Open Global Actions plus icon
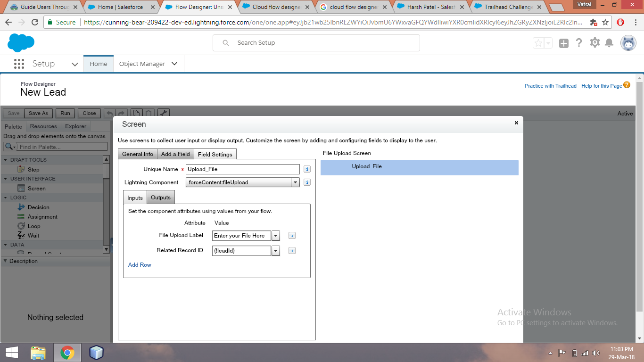This screenshot has width=644, height=362. (x=564, y=43)
